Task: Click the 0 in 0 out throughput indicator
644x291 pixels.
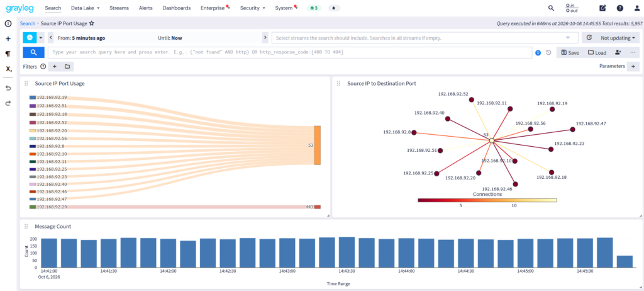Action: click(572, 8)
